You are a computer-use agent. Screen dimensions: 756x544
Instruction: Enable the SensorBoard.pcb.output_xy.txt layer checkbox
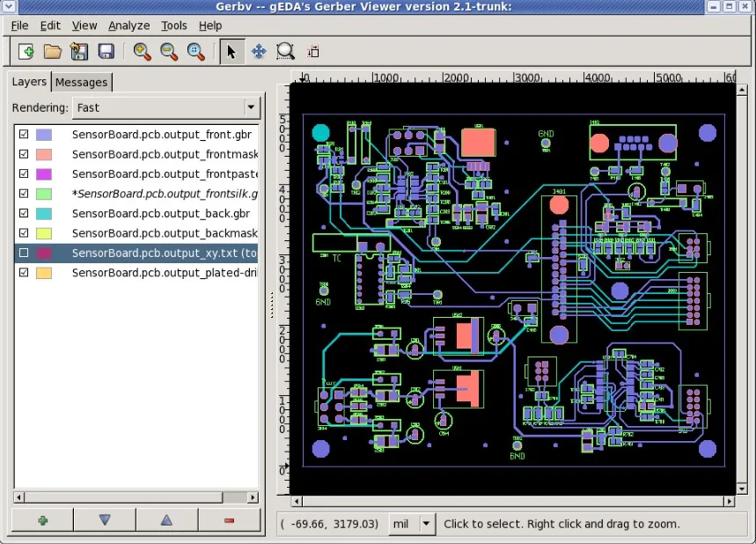coord(24,254)
